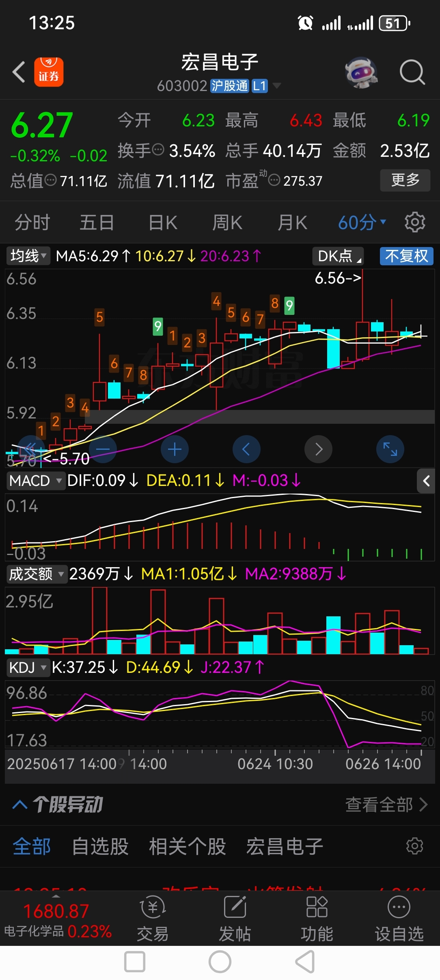
Task: Tap the current price 6.27
Action: coord(42,126)
